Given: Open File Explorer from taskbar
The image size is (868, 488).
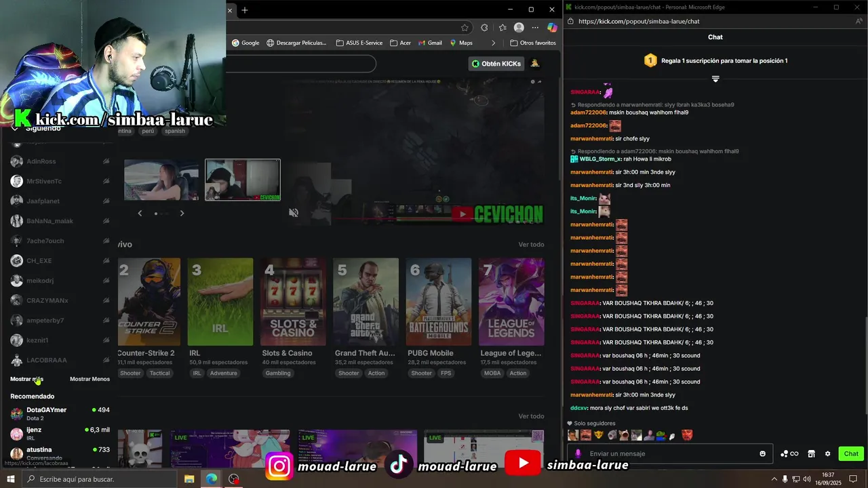Looking at the screenshot, I should (x=189, y=479).
